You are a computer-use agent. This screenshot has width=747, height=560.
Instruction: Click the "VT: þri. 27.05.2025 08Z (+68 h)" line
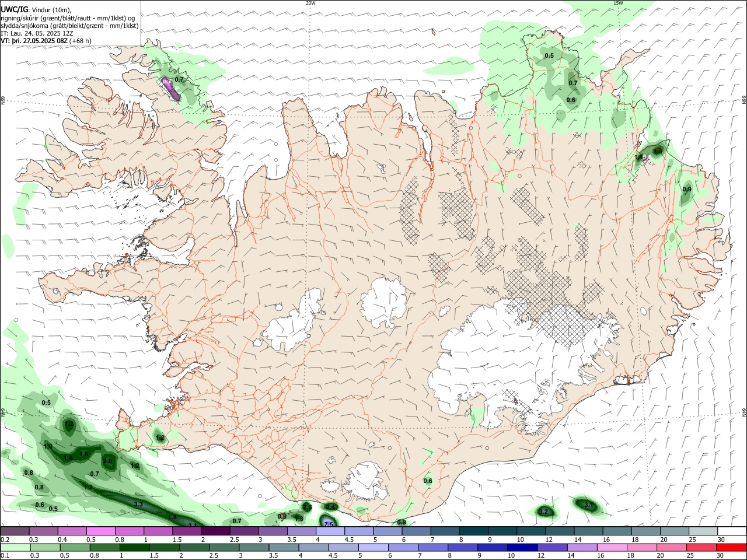pyautogui.click(x=46, y=41)
